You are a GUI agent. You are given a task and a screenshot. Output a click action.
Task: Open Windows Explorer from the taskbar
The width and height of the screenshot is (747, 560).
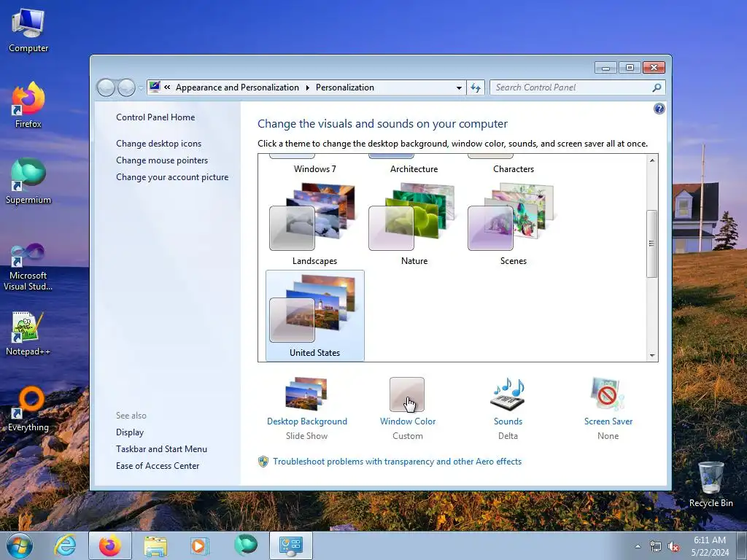(155, 545)
